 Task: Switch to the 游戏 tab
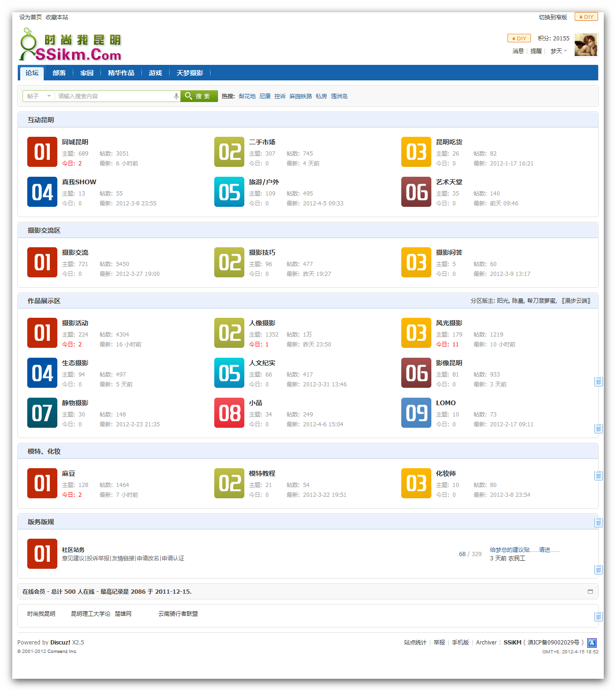click(156, 73)
